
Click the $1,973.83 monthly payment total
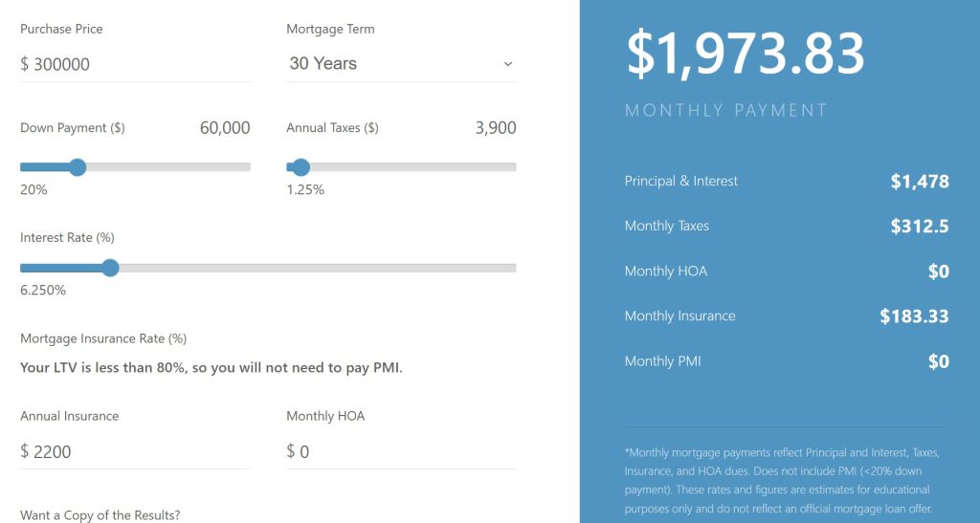(x=746, y=54)
